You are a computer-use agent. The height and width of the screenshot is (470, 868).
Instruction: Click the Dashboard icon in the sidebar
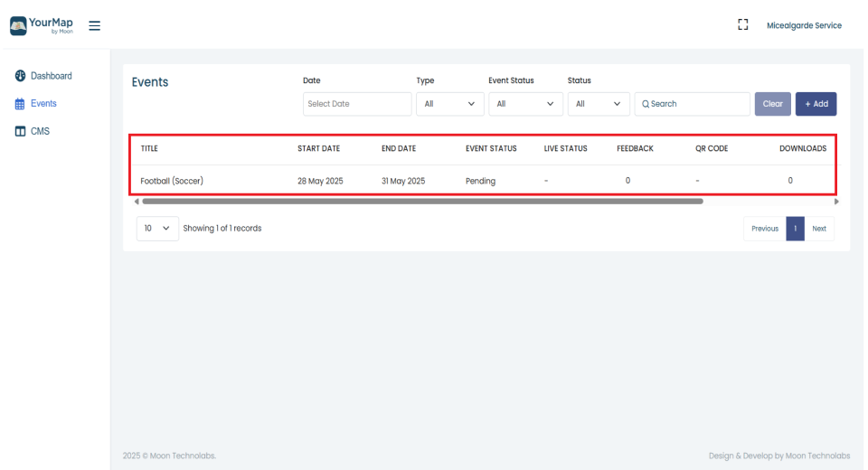click(20, 76)
